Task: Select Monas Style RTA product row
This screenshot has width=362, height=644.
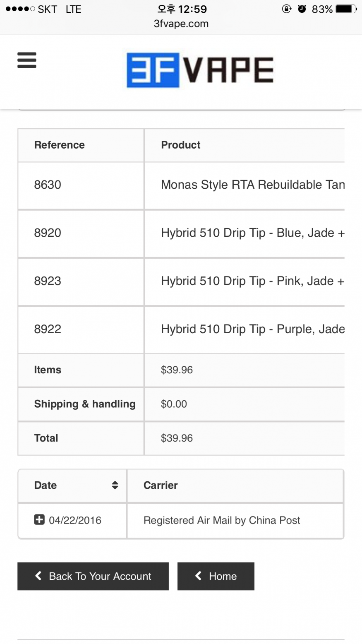Action: pos(252,185)
